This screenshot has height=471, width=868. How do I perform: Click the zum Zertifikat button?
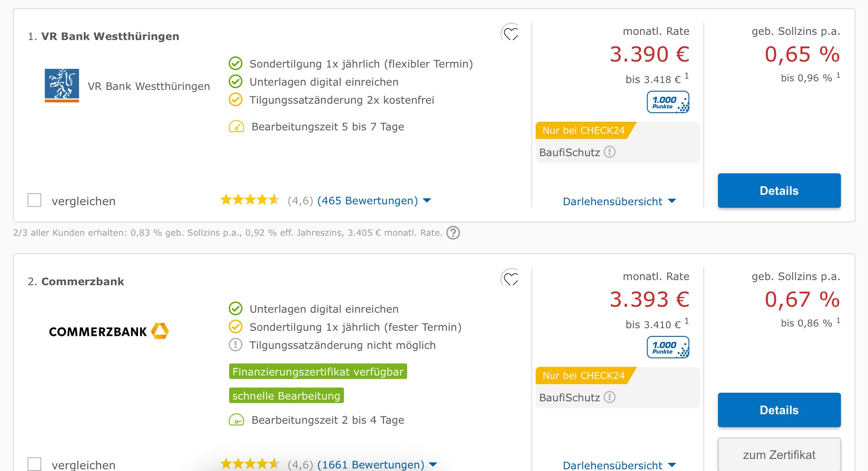(x=779, y=455)
